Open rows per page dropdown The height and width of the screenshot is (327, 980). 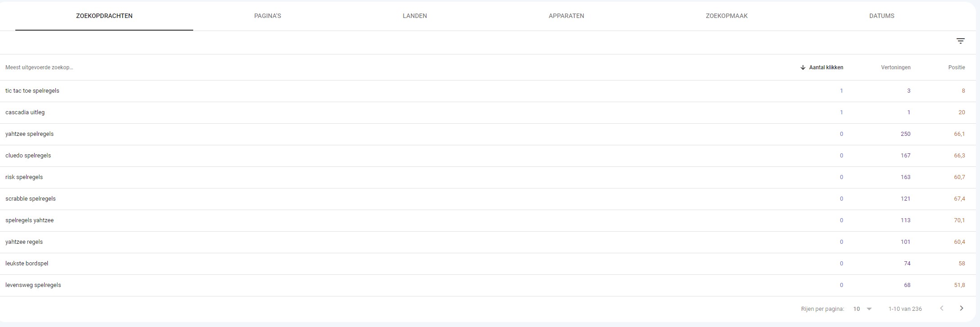(863, 309)
